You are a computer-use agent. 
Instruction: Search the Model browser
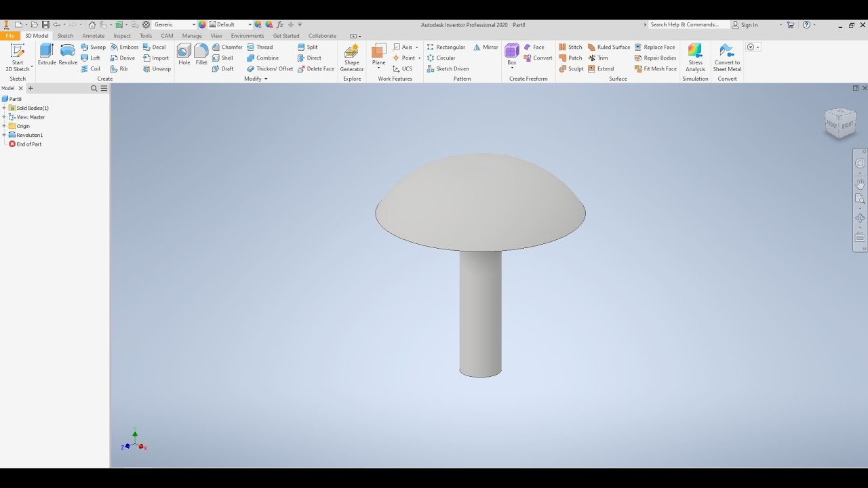(x=94, y=88)
